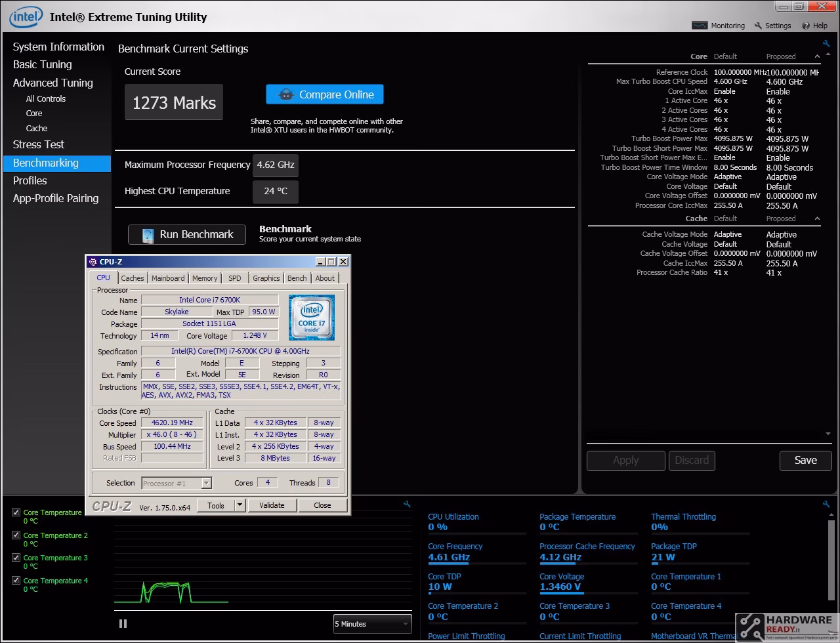840x643 pixels.
Task: Open System Information page
Action: point(58,47)
